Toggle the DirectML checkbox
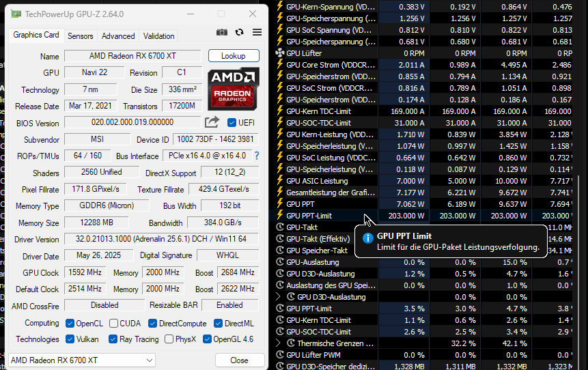The width and height of the screenshot is (588, 370). [219, 323]
